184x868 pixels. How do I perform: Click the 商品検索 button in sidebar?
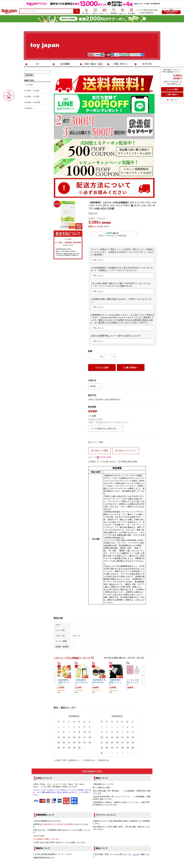29,75
